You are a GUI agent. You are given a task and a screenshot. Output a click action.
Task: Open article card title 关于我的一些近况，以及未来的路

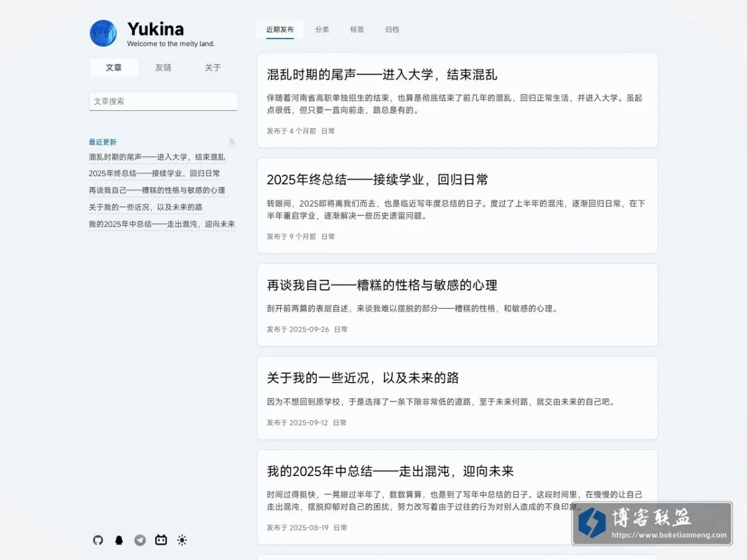363,378
